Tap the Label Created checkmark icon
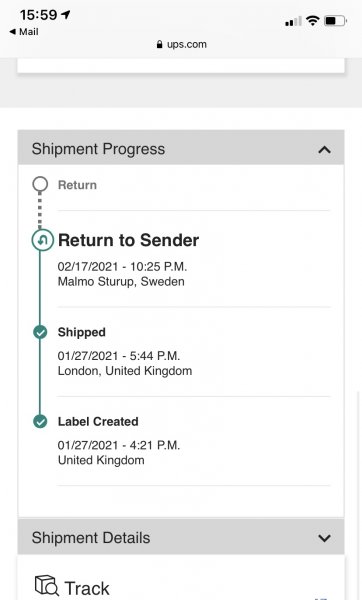This screenshot has width=362, height=600. 40,421
